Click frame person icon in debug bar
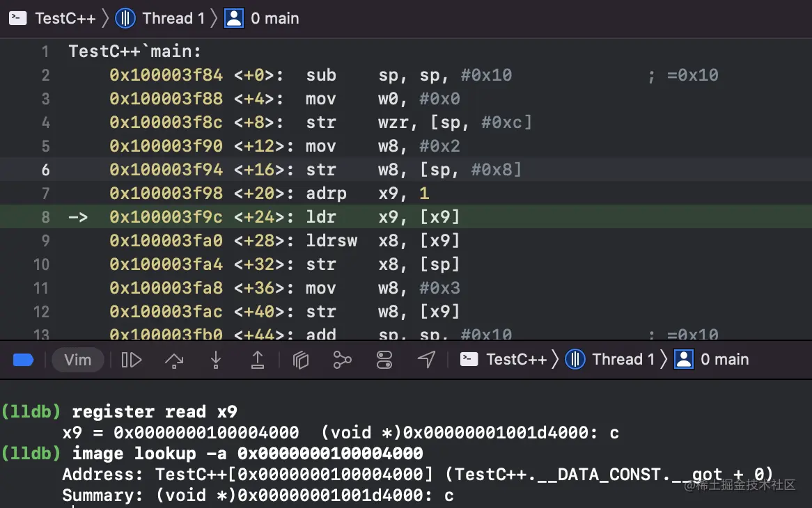The height and width of the screenshot is (508, 812). (684, 359)
